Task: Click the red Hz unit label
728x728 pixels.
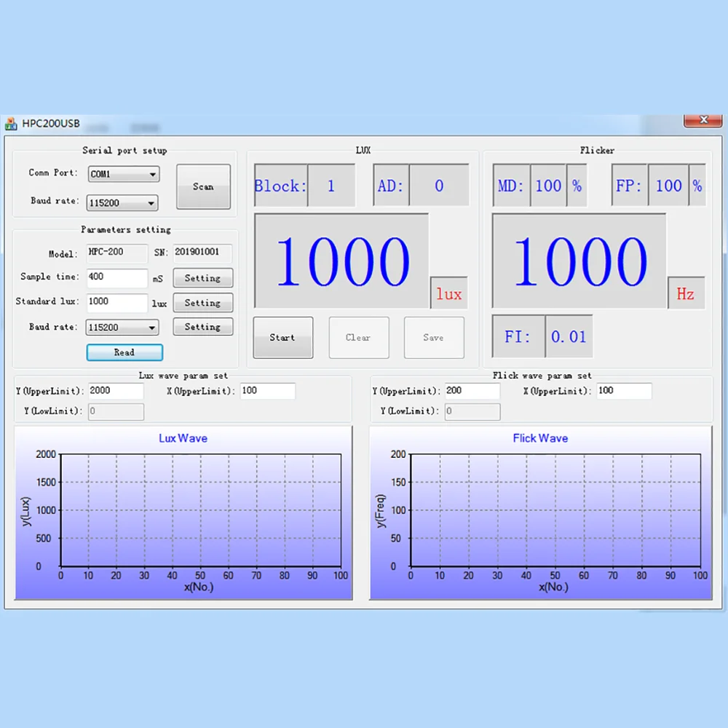Action: (686, 293)
